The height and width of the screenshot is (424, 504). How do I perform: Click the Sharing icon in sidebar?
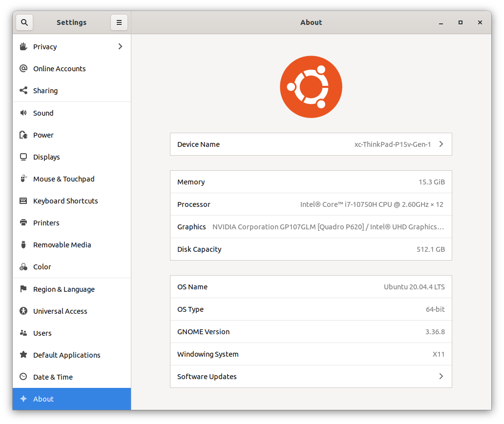(23, 90)
